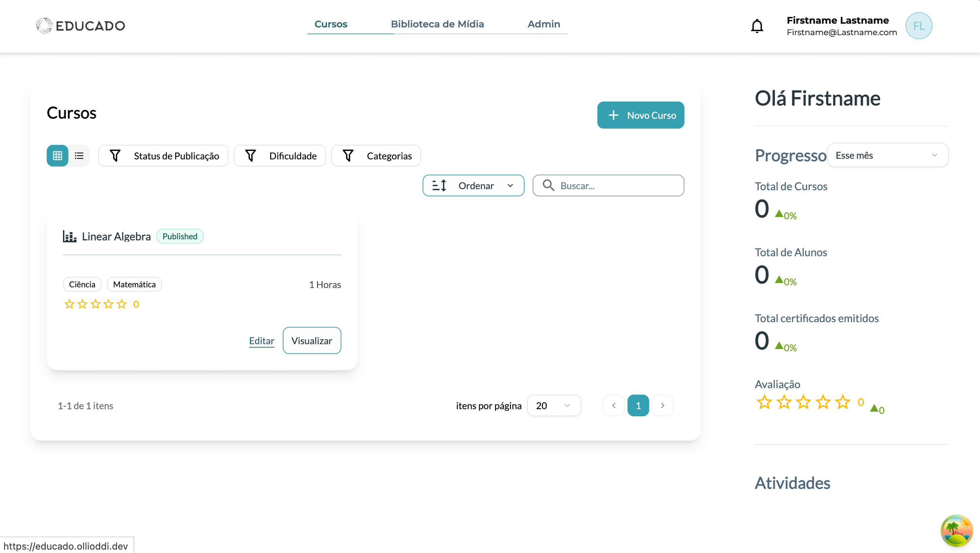
Task: Open the palm tree floating widget
Action: pyautogui.click(x=956, y=530)
